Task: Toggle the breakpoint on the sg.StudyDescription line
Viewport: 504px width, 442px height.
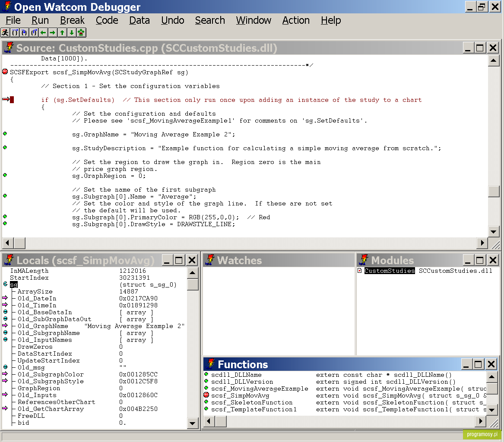Action: click(5, 148)
